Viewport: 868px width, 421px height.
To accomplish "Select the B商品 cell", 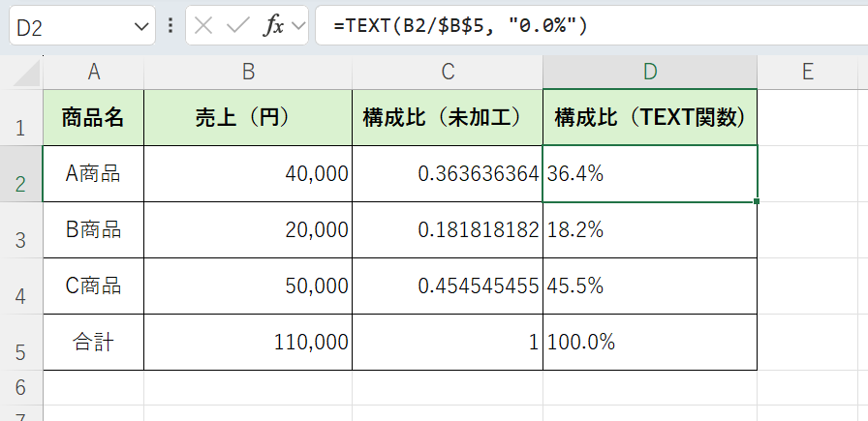I will [x=94, y=230].
